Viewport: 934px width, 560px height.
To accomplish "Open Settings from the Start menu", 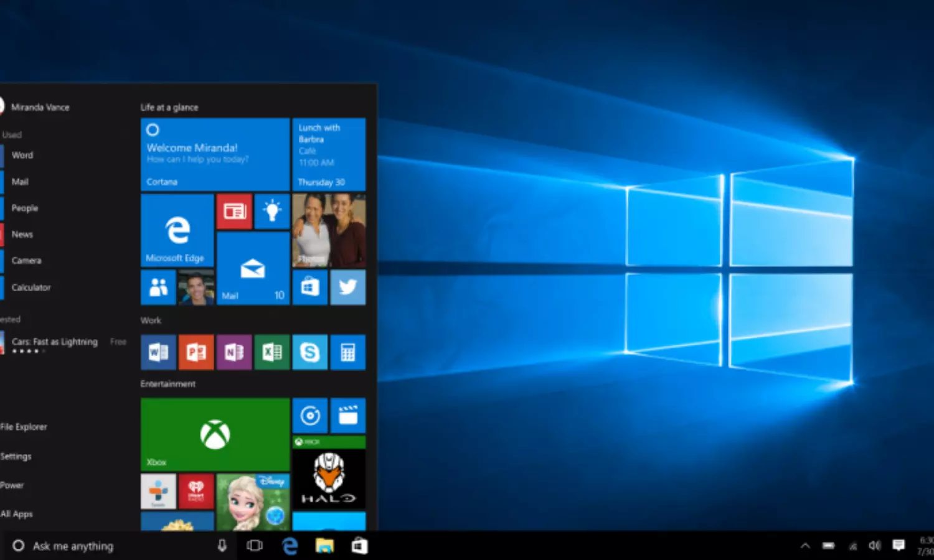I will point(16,456).
